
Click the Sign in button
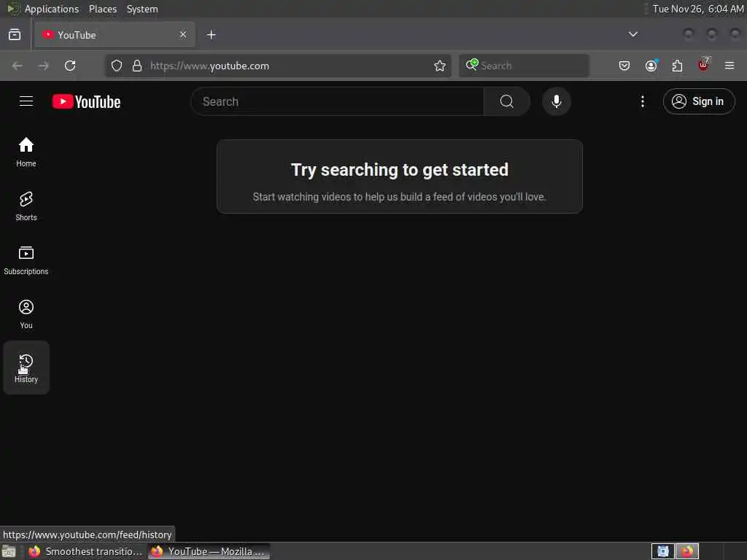coord(698,101)
